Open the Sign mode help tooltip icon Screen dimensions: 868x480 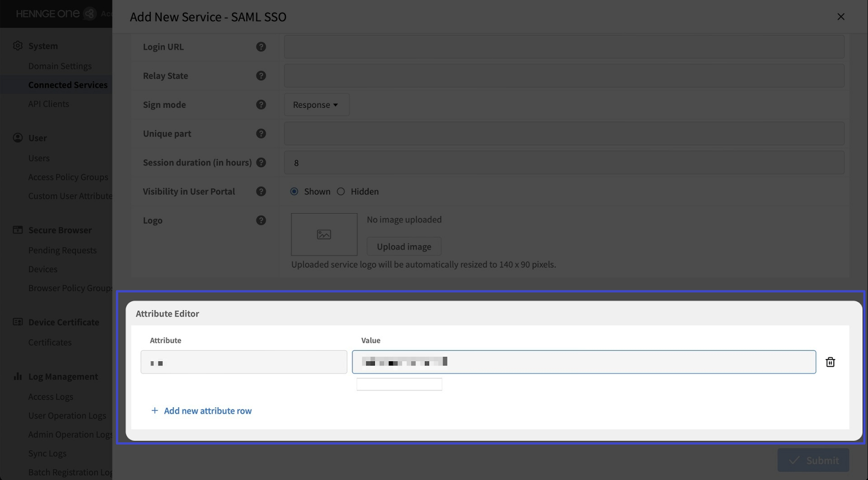261,105
